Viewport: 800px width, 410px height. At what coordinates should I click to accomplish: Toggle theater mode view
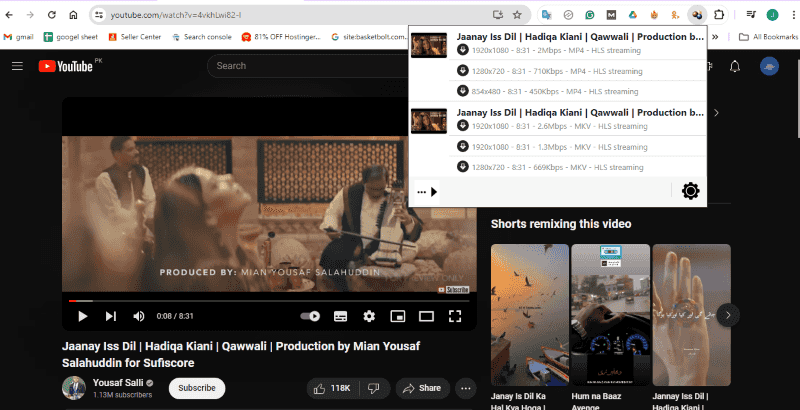[426, 316]
